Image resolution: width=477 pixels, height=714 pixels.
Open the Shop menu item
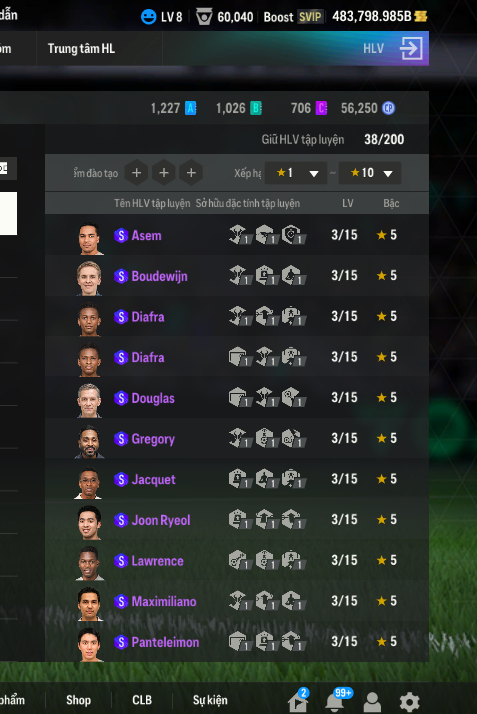(78, 700)
